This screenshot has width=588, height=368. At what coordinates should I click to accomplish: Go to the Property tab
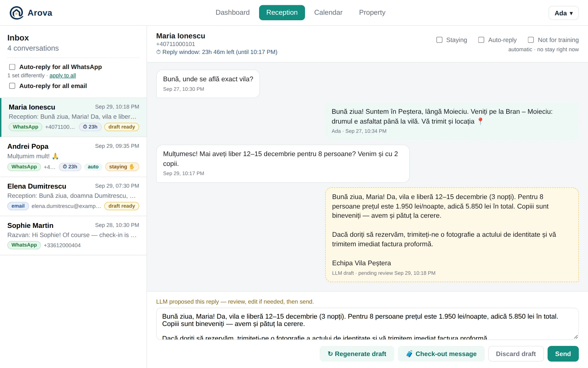tap(372, 13)
